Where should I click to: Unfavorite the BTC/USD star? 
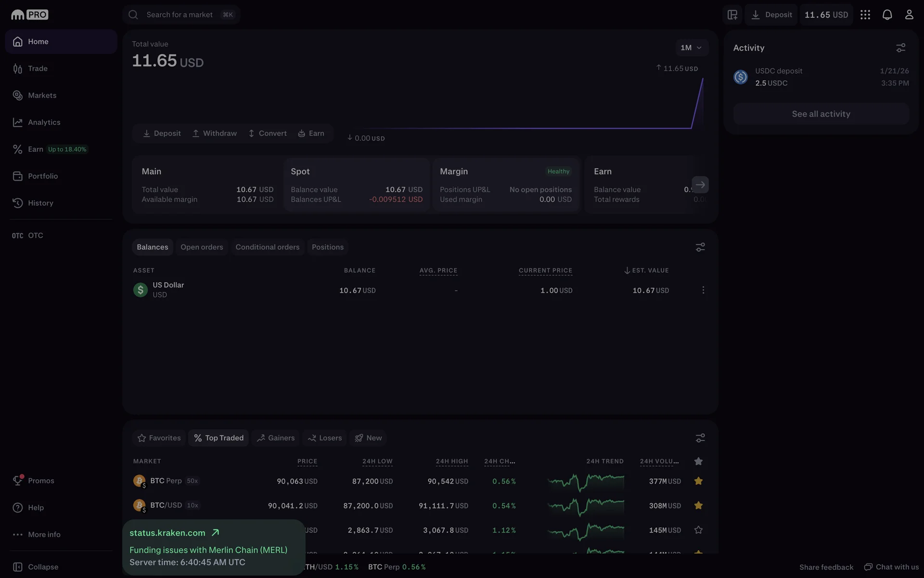(698, 505)
